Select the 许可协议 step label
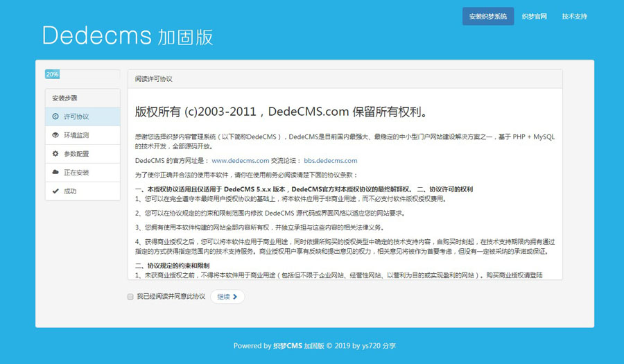The width and height of the screenshot is (624, 364). [x=76, y=116]
